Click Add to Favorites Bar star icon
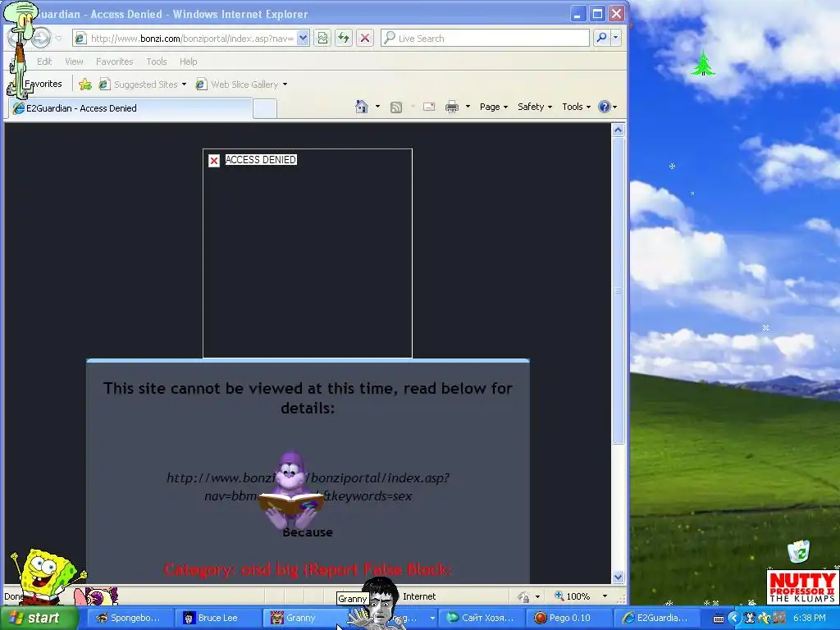 pyautogui.click(x=85, y=84)
